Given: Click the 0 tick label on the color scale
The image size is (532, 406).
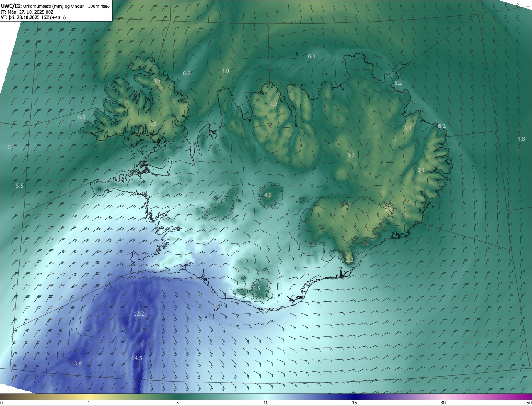Looking at the screenshot, I should coord(2,403).
